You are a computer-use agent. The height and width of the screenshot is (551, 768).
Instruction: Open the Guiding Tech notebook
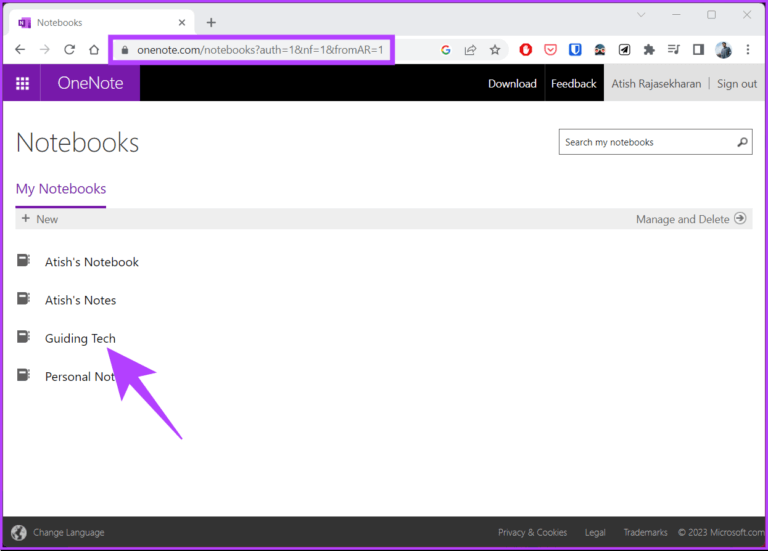click(80, 338)
